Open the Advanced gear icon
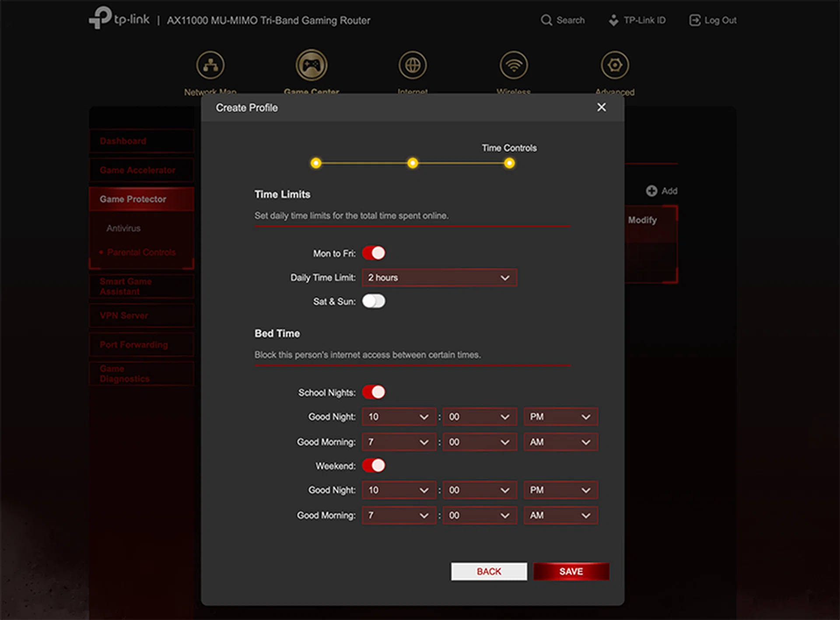Image resolution: width=840 pixels, height=620 pixels. click(x=615, y=65)
